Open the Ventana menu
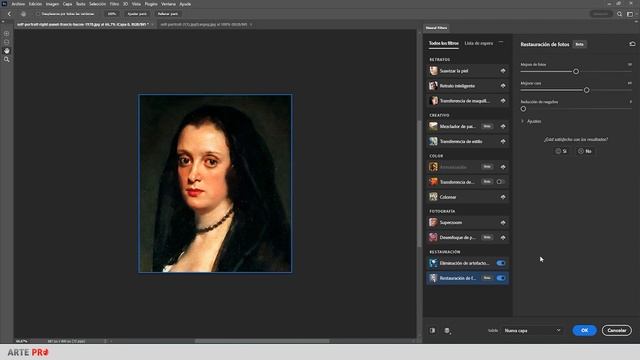The height and width of the screenshot is (360, 640). click(168, 4)
